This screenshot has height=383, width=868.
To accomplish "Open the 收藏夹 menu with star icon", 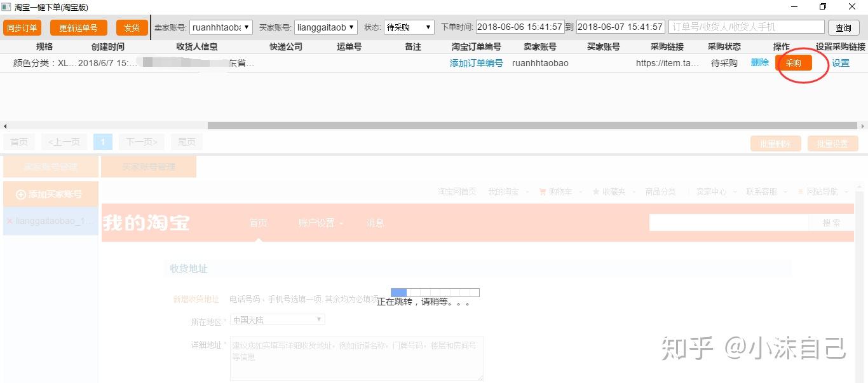I will coord(613,191).
